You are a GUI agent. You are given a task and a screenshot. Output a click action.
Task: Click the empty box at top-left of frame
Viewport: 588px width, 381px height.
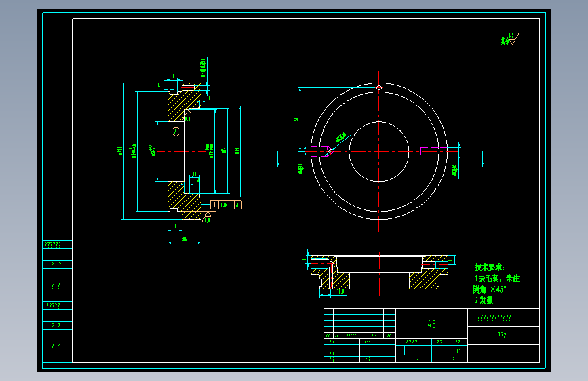tap(109, 26)
